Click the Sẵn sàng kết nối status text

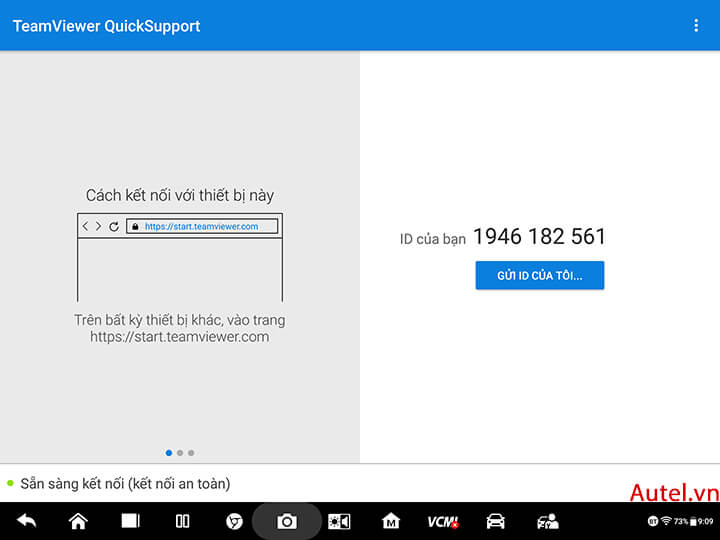(x=125, y=484)
